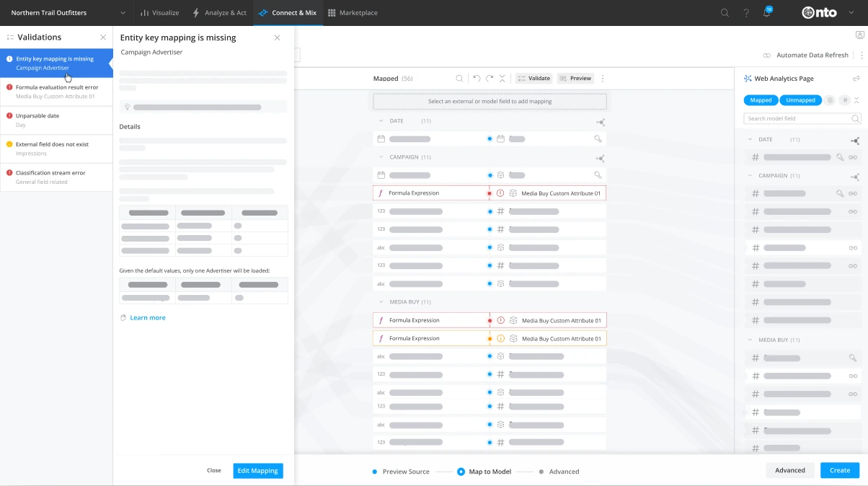Click the orange warning icon on Formula Expression row

pyautogui.click(x=500, y=338)
